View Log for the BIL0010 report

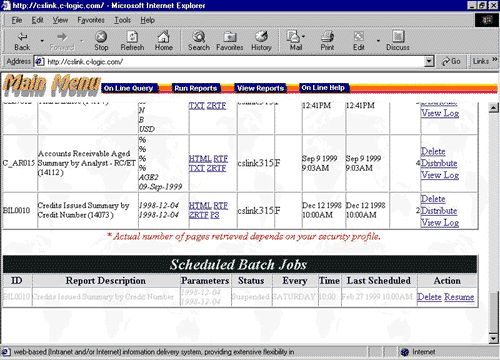pos(440,222)
